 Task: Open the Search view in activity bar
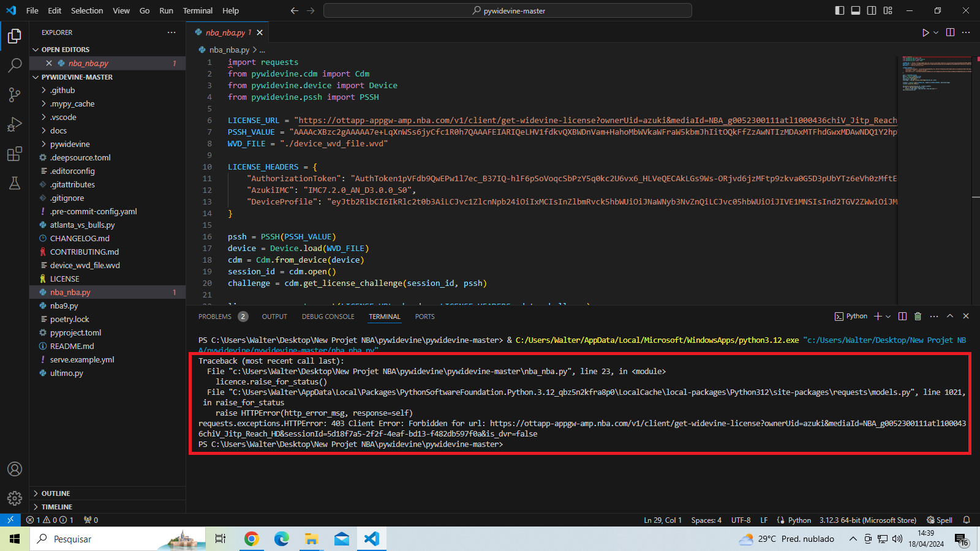pyautogui.click(x=15, y=66)
